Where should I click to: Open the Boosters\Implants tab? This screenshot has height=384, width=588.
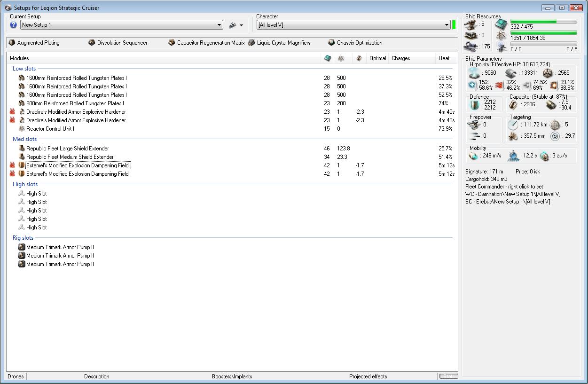click(x=232, y=376)
